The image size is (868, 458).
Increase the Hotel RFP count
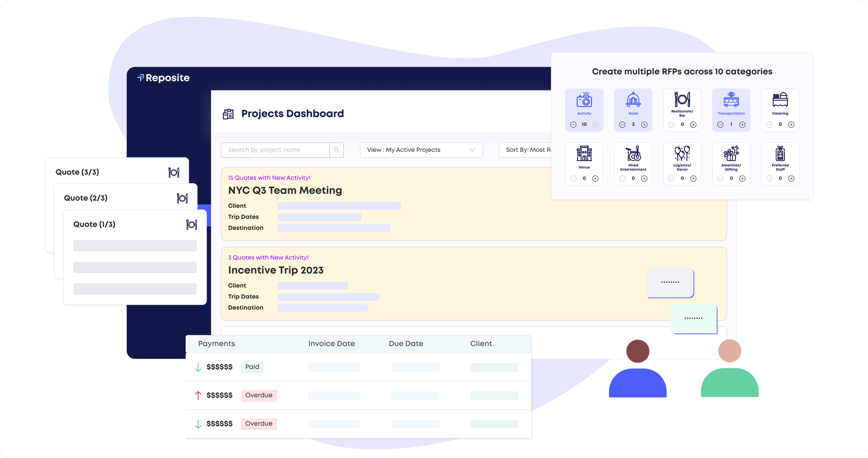(x=644, y=124)
